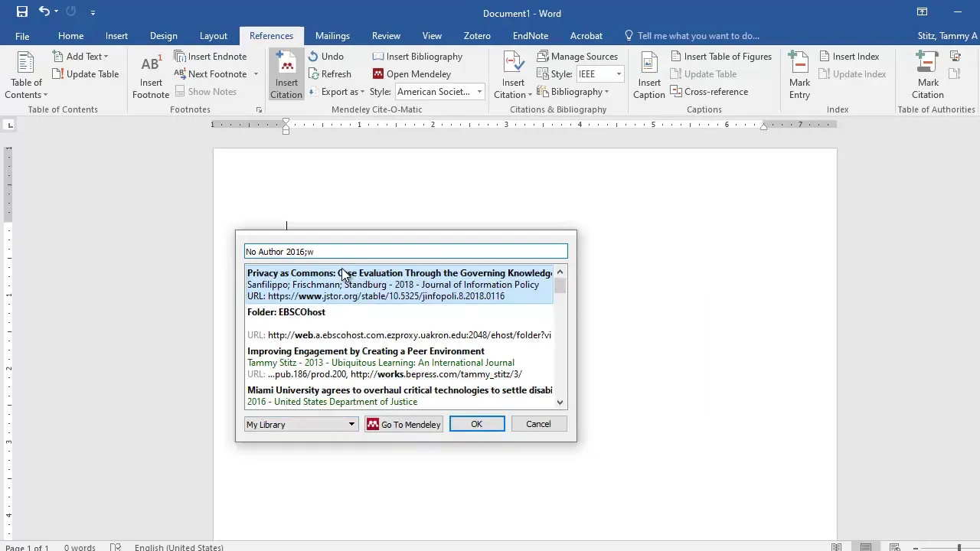The height and width of the screenshot is (551, 980).
Task: Click Cancel in the citation dialog
Action: [x=538, y=425]
